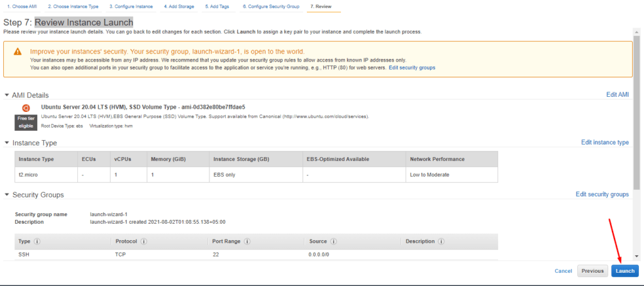Click the ECUs column header
Image resolution: width=644 pixels, height=286 pixels.
(94, 159)
